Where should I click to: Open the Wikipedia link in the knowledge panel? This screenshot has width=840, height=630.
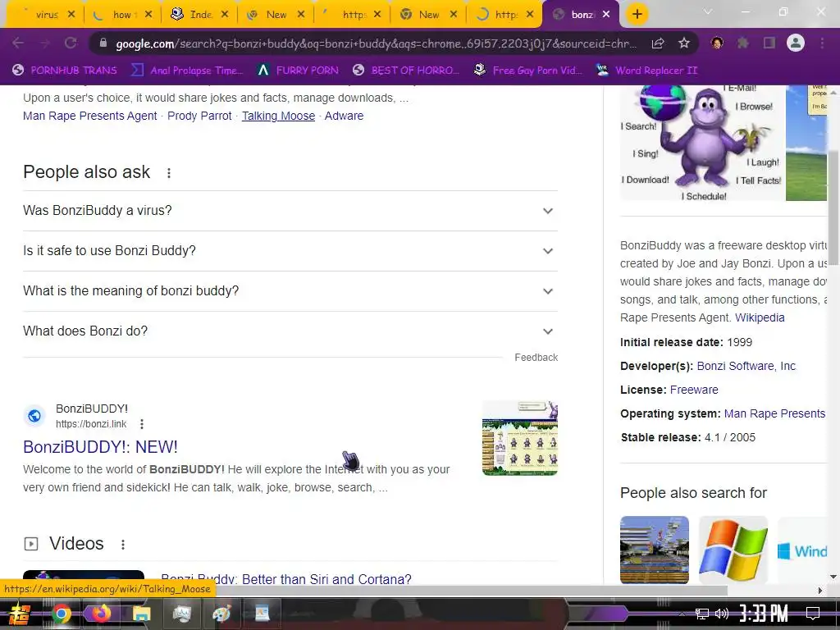(760, 317)
